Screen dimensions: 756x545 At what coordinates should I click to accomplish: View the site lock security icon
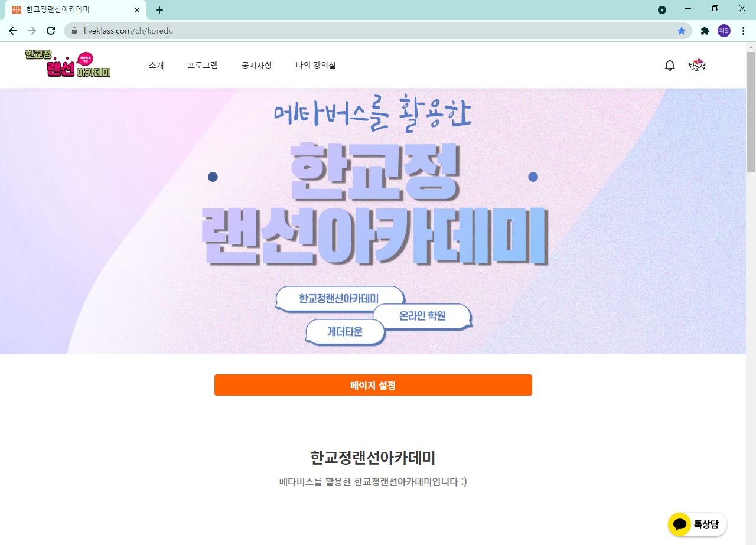tap(74, 31)
